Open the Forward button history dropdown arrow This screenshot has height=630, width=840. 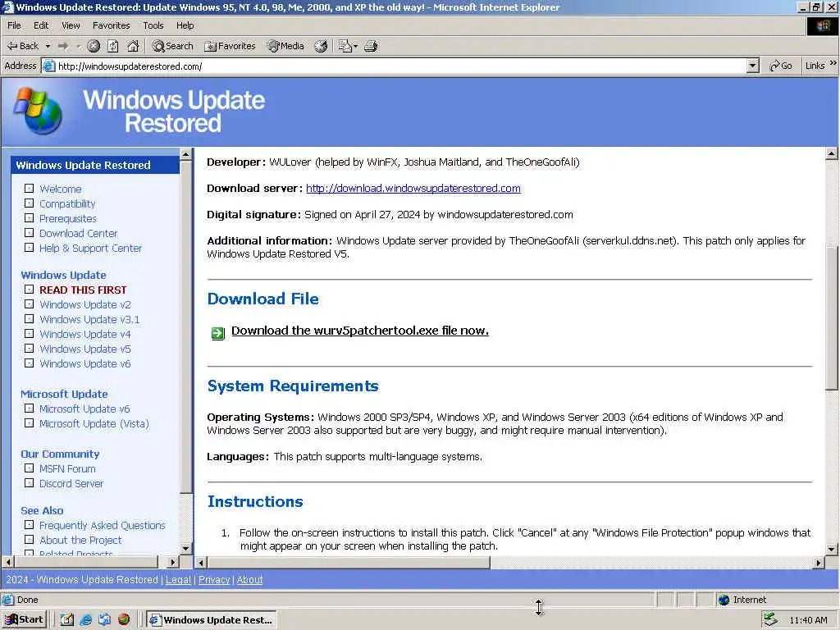pos(78,47)
